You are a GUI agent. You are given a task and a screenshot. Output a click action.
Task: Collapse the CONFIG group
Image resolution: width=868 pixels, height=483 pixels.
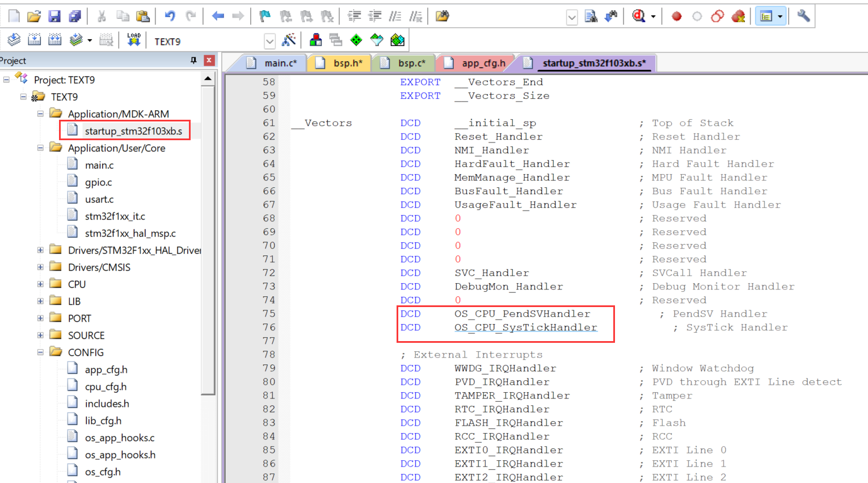pos(40,352)
